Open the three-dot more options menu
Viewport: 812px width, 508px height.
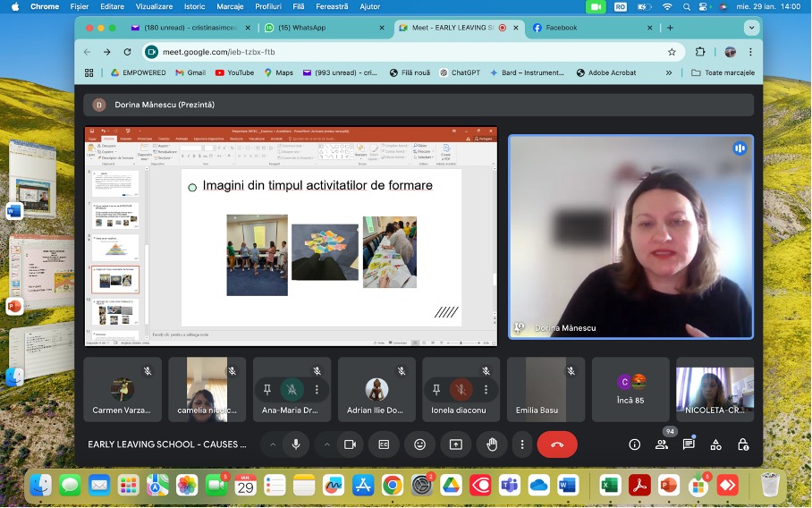point(522,444)
